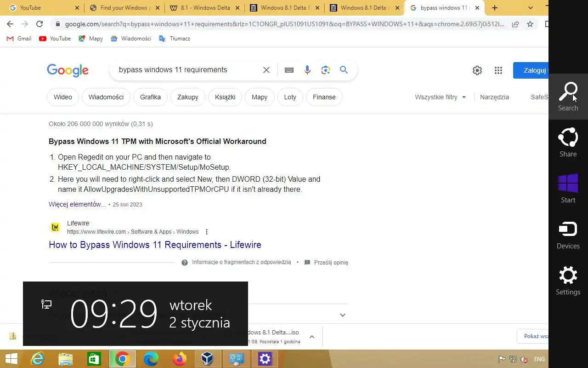The width and height of the screenshot is (588, 368).
Task: Open the Windows Store taskbar icon
Action: 94,359
